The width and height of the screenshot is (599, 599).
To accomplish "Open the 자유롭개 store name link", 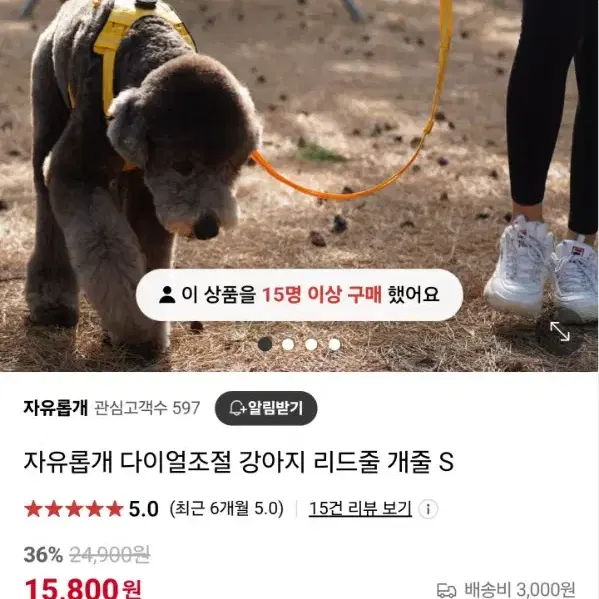I will [x=56, y=408].
